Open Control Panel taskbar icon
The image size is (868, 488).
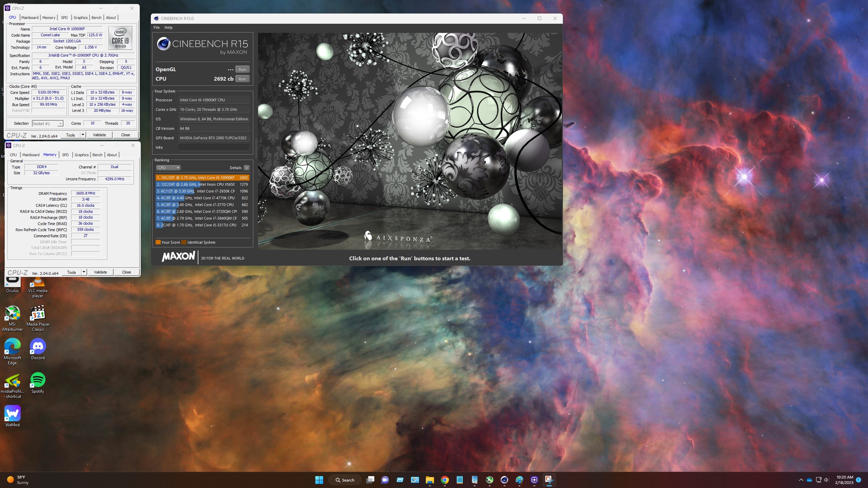415,480
